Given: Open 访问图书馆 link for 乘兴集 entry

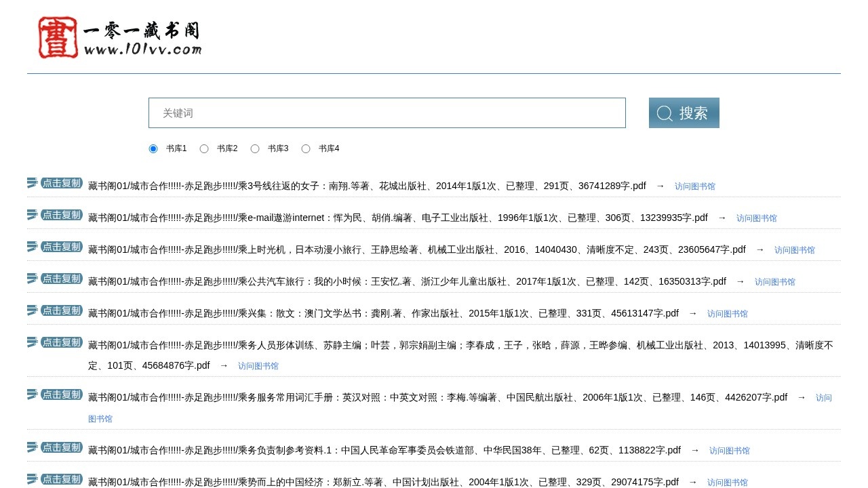Looking at the screenshot, I should coord(728,313).
